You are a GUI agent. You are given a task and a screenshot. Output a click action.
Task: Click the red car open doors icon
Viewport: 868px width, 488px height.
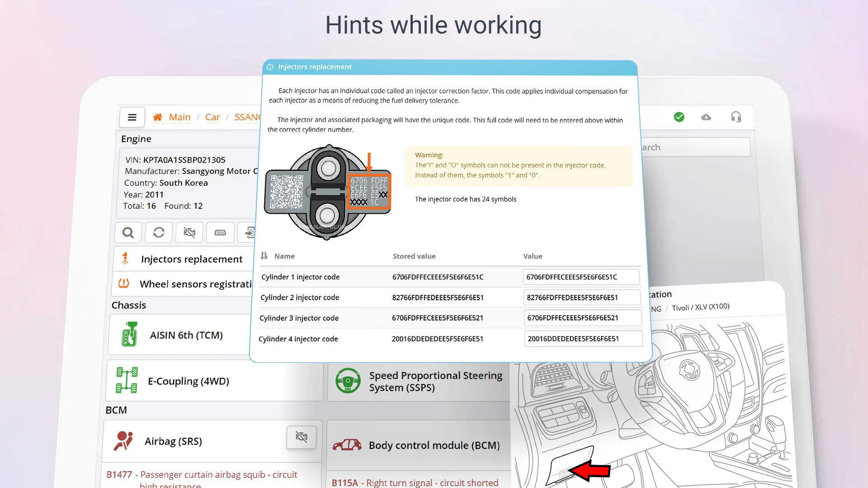point(347,445)
